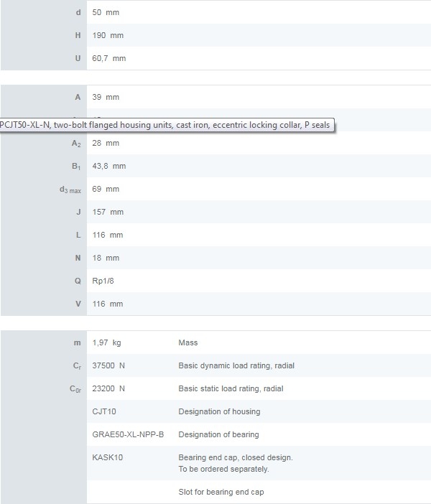Click the L parameter label
This screenshot has width=431, height=504.
tap(78, 235)
